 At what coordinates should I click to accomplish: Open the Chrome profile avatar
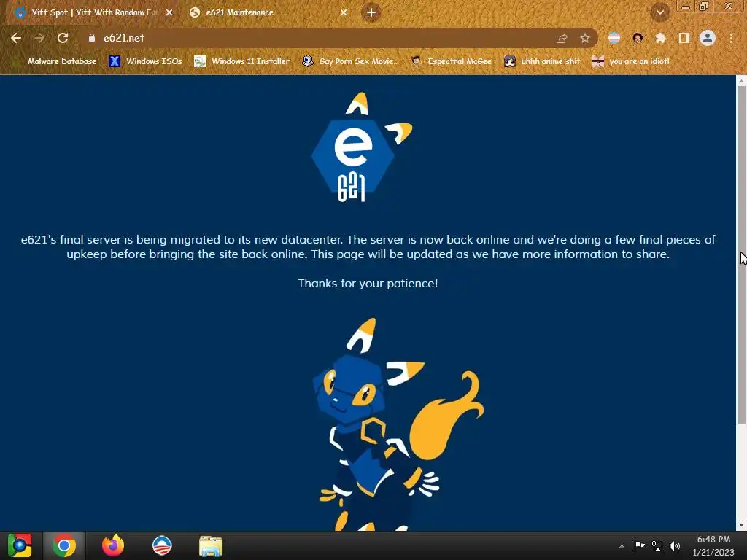click(708, 38)
